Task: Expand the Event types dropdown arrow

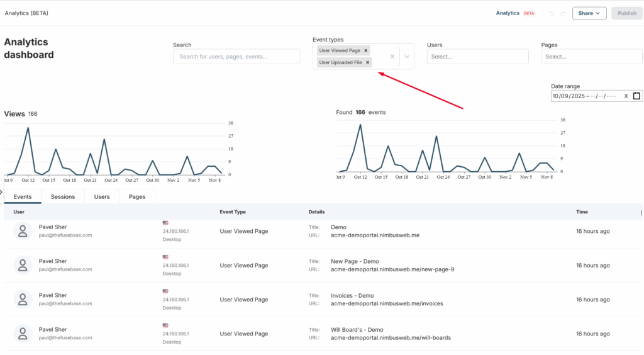Action: point(407,57)
